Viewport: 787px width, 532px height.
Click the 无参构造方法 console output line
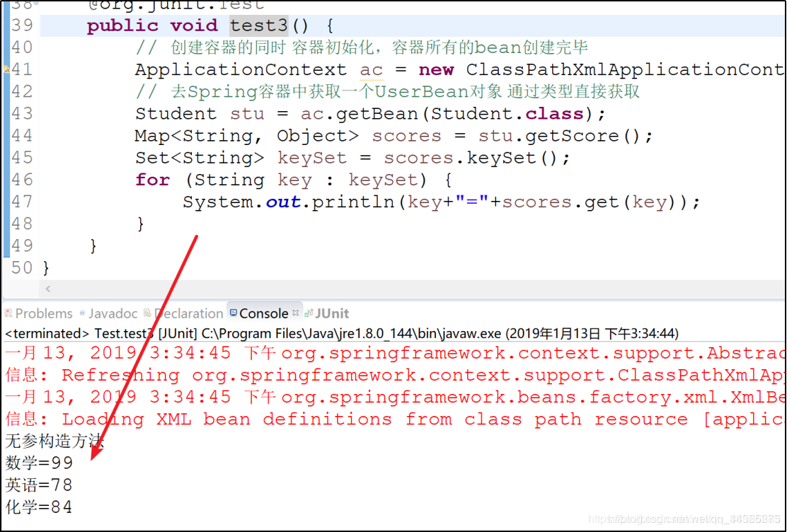click(54, 441)
